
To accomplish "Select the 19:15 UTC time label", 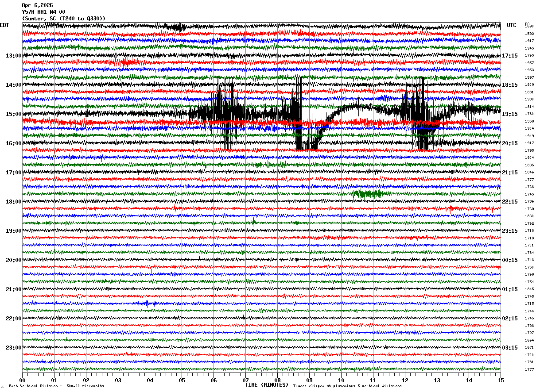I will point(510,114).
